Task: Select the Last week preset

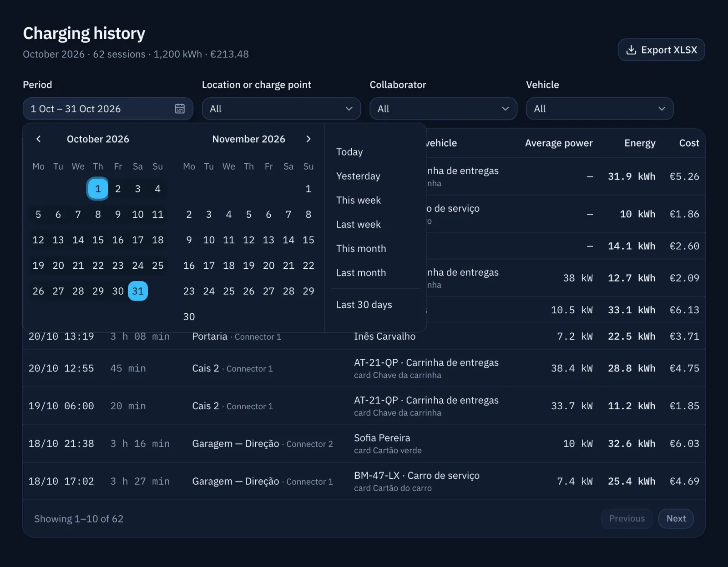Action: pyautogui.click(x=359, y=224)
